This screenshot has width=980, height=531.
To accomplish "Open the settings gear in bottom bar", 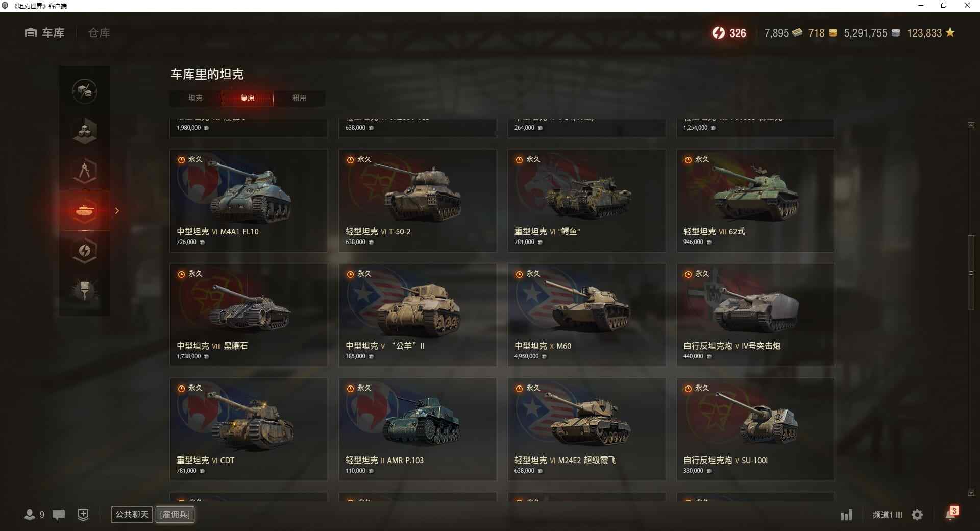I will [x=917, y=515].
